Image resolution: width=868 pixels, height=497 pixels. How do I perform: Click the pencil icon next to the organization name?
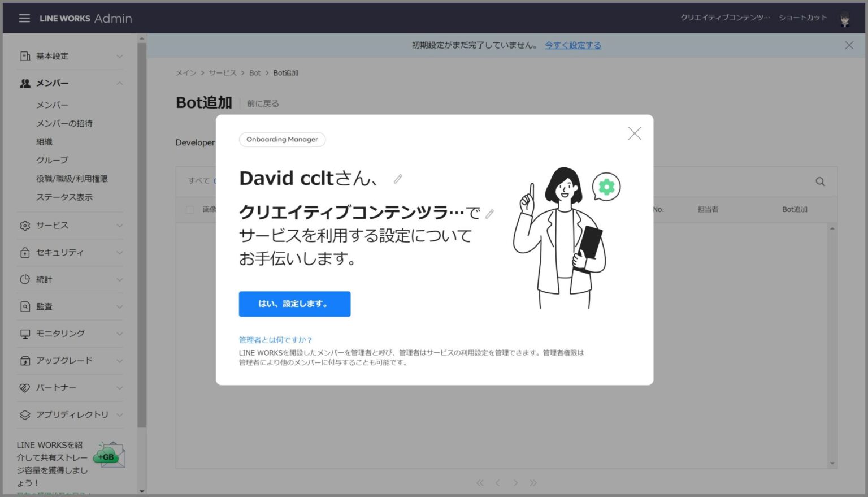pyautogui.click(x=489, y=214)
